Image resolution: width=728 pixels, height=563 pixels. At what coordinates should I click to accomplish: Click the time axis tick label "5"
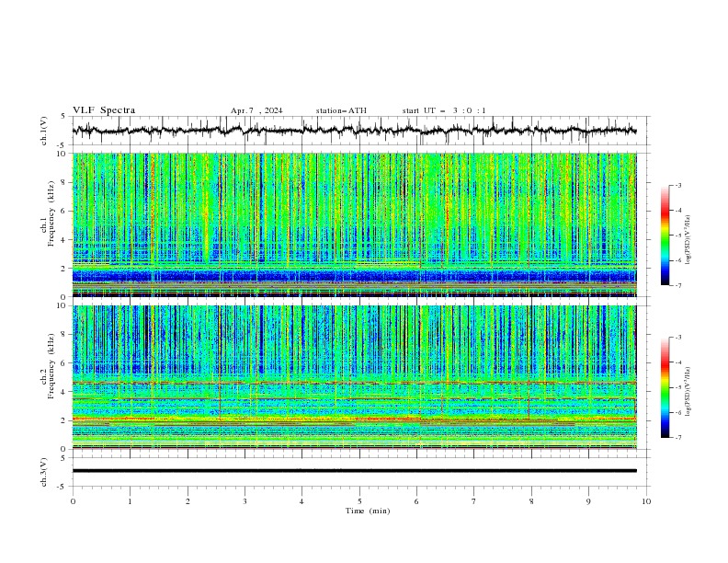359,501
